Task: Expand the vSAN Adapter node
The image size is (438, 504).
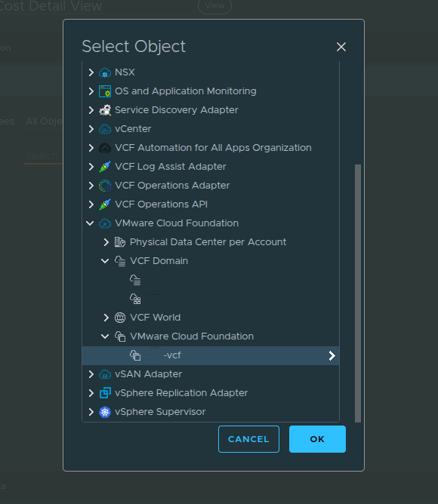Action: (91, 374)
